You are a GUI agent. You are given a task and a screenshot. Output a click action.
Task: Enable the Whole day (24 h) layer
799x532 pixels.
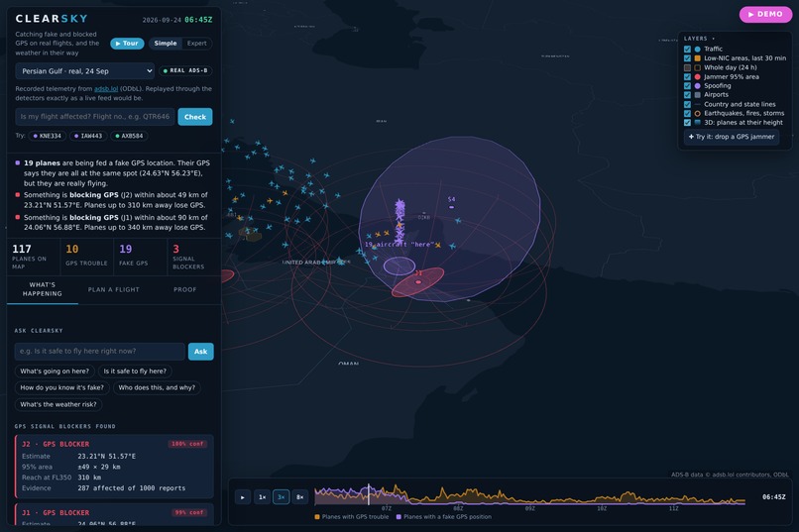pyautogui.click(x=687, y=67)
